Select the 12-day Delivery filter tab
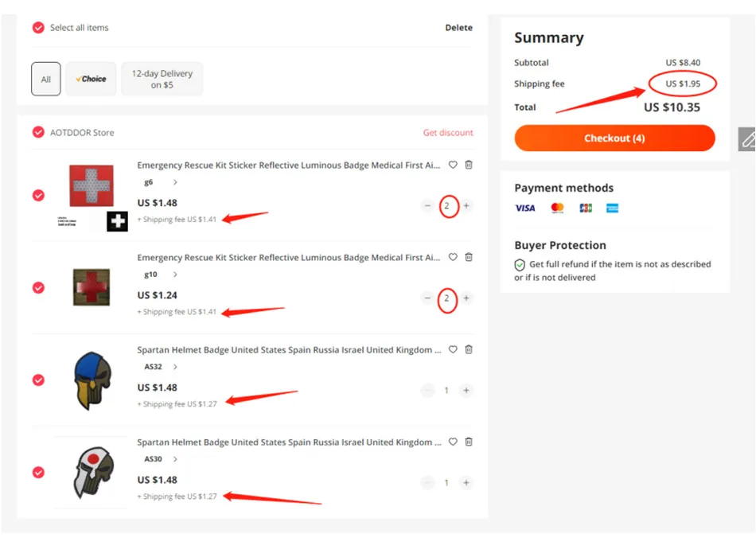756x557 pixels. [x=162, y=79]
